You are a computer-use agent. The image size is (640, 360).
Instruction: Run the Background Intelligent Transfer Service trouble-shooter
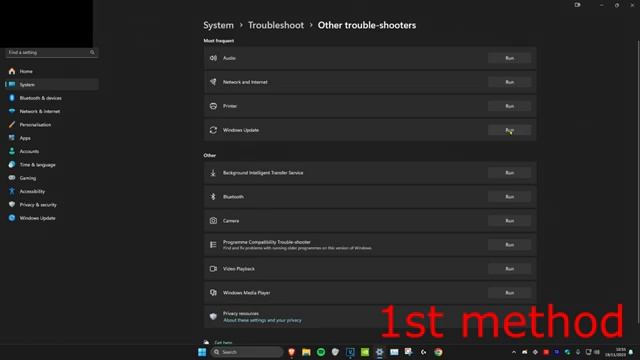[509, 173]
